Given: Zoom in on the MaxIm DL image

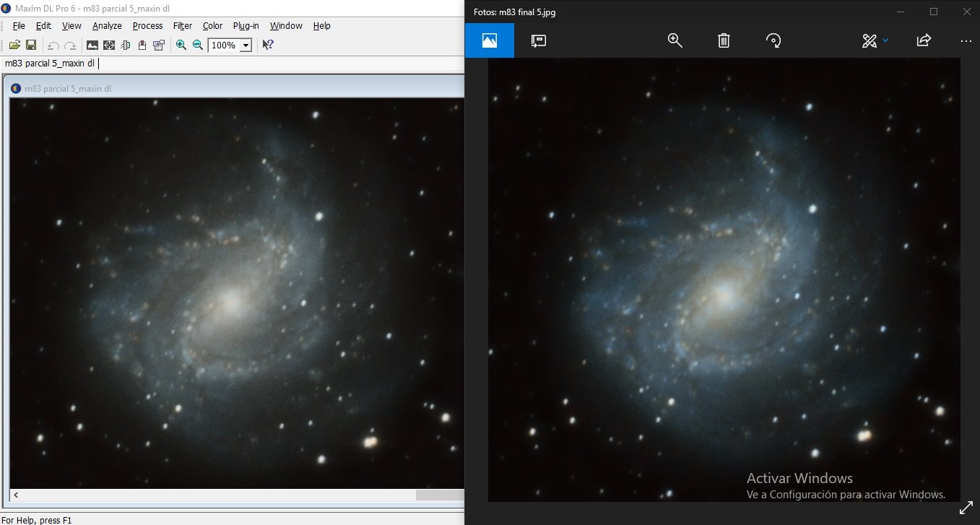Looking at the screenshot, I should click(x=181, y=45).
